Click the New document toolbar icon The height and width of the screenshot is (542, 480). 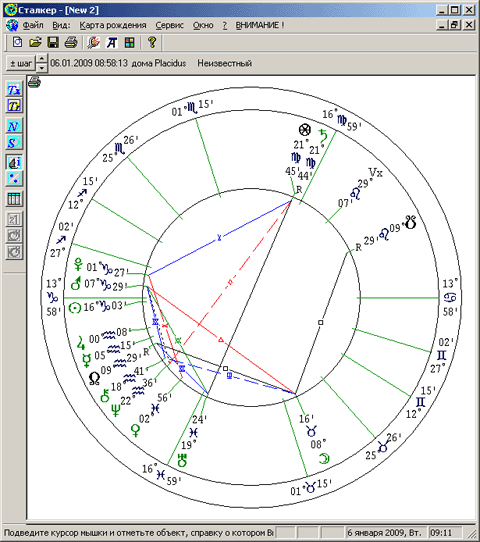[x=18, y=43]
